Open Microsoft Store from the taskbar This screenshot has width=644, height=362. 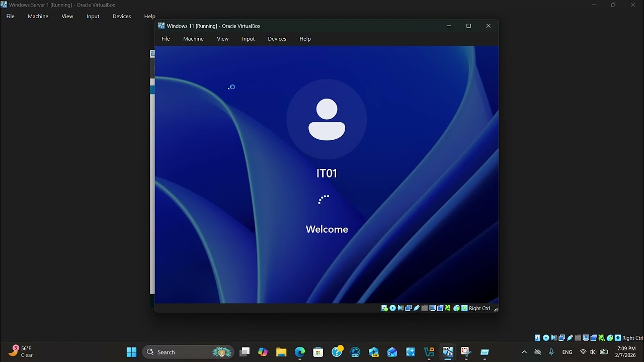318,352
